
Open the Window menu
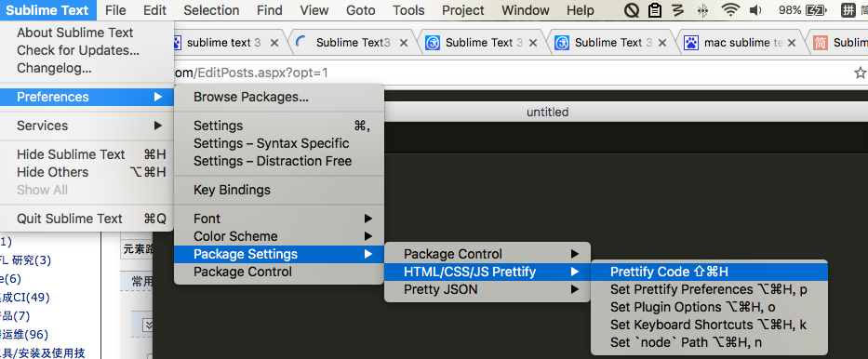[526, 10]
